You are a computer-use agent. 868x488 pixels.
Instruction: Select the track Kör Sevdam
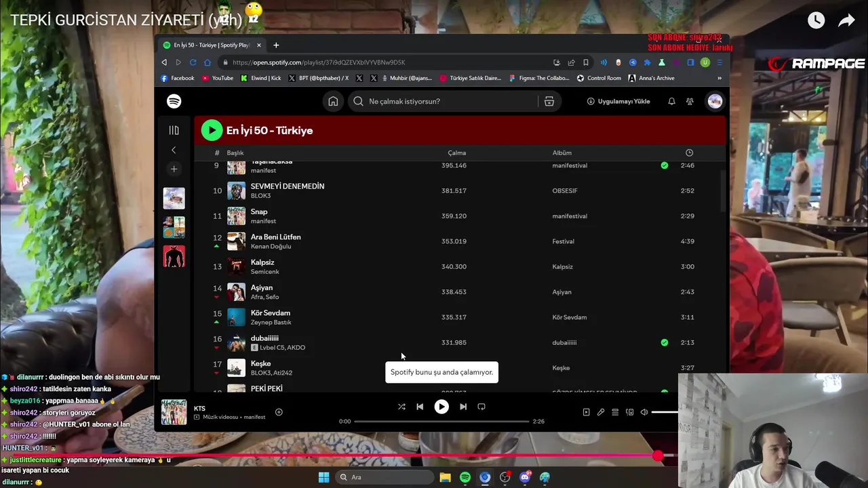[271, 313]
